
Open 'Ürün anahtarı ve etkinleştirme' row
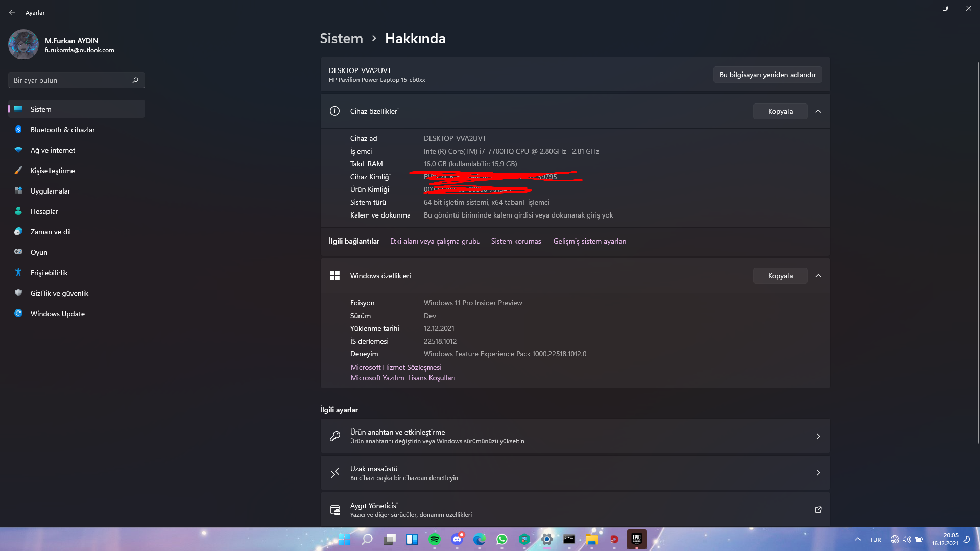pos(575,436)
